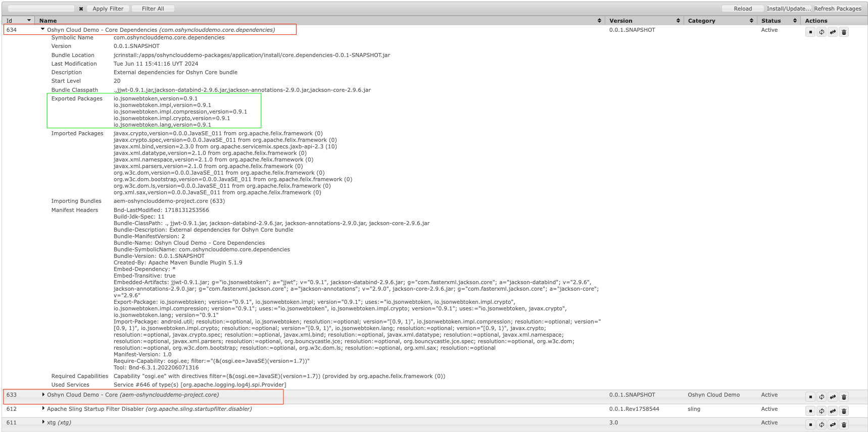Select bundle Id 634 cell
868x432 pixels.
12,30
